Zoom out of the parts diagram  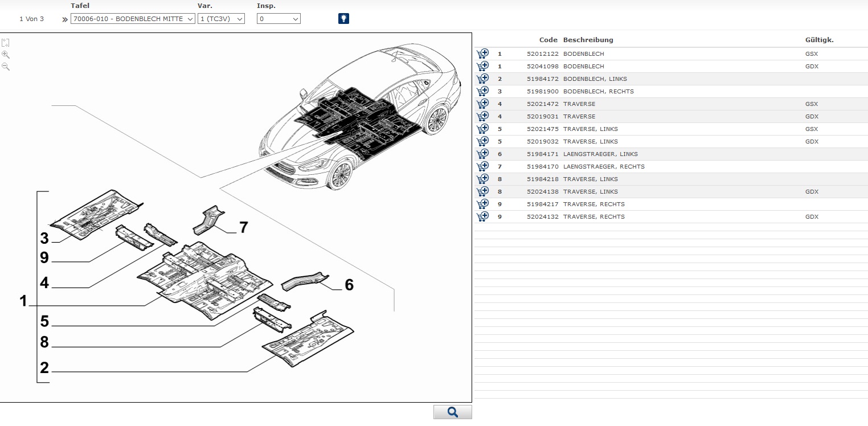pyautogui.click(x=6, y=67)
